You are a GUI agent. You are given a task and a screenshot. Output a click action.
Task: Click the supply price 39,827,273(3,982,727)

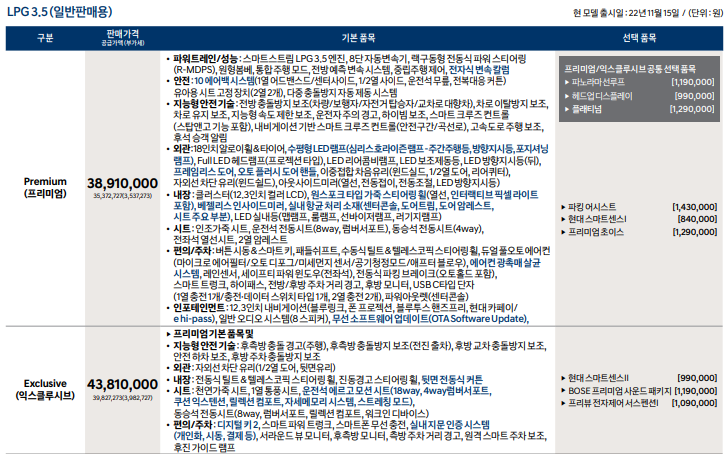coord(122,397)
